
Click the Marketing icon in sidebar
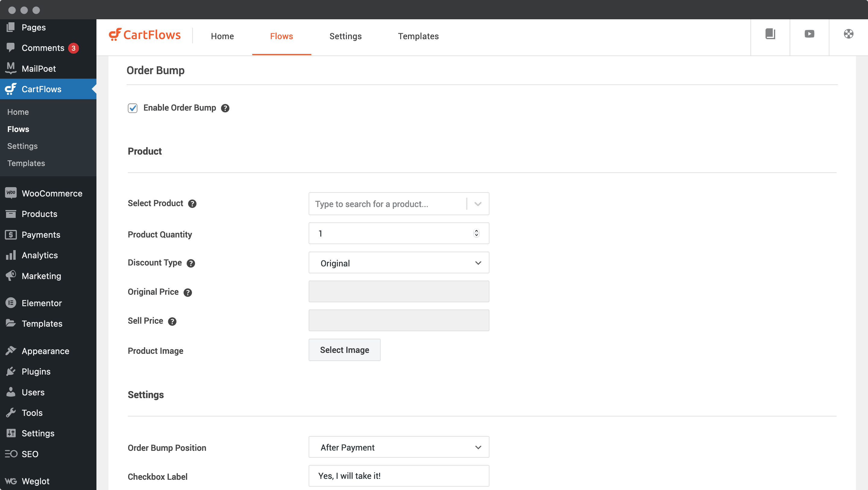11,275
